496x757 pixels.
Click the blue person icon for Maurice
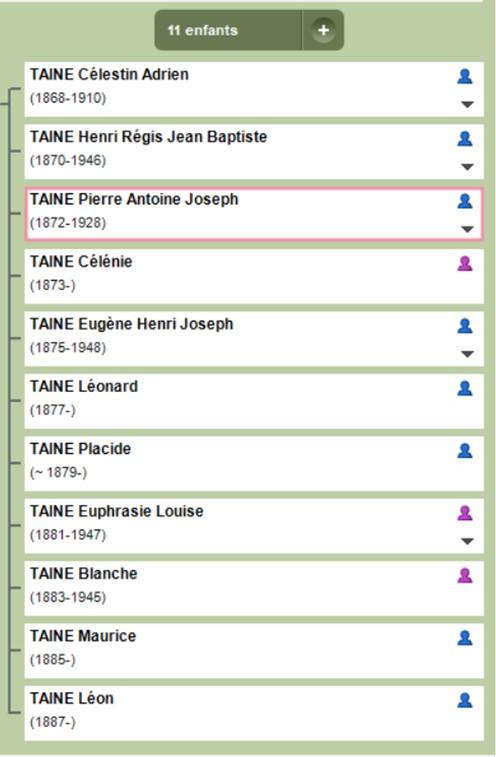(465, 638)
